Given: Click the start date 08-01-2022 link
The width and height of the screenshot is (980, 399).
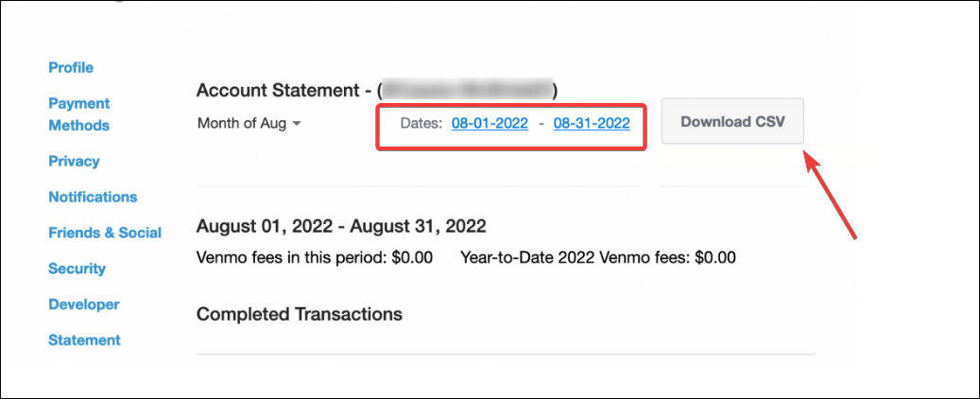Looking at the screenshot, I should point(490,123).
